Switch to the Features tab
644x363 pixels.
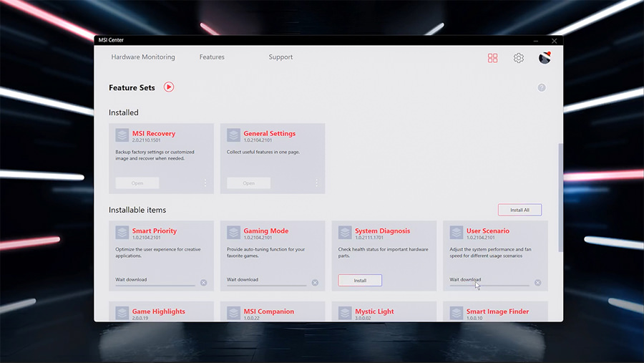(212, 57)
